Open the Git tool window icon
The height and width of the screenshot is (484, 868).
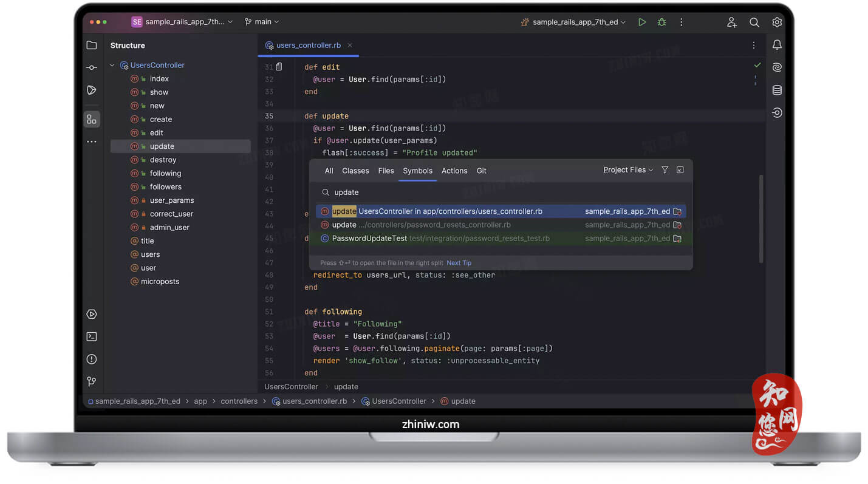[92, 381]
